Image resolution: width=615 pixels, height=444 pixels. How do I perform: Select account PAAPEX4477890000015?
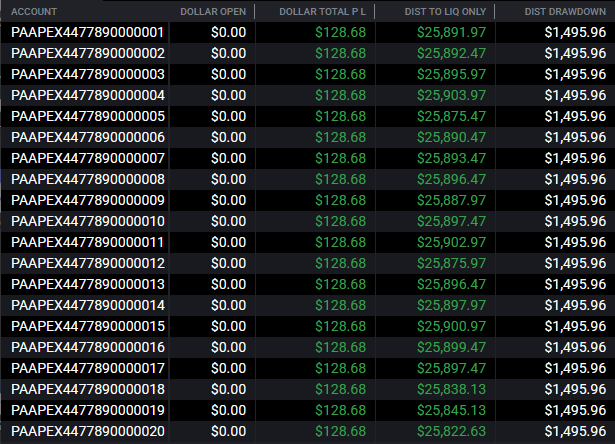pyautogui.click(x=87, y=326)
